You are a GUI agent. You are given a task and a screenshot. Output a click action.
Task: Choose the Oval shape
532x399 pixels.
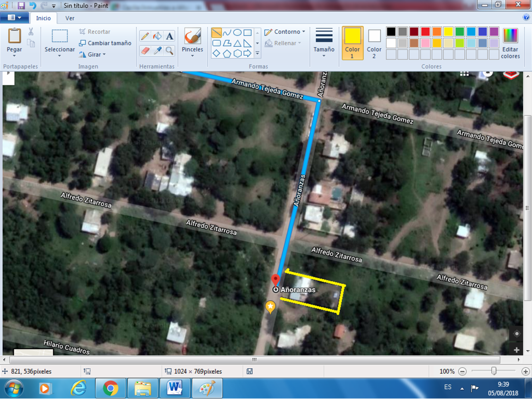point(237,33)
